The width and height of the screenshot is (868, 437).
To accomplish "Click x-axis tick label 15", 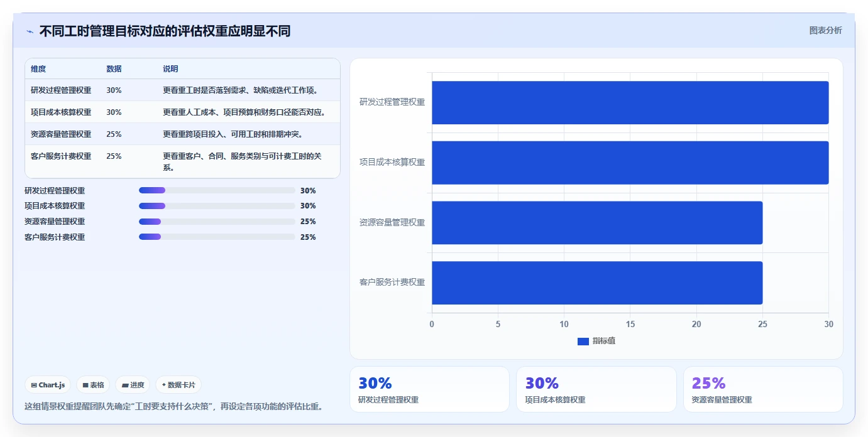I will click(x=630, y=325).
